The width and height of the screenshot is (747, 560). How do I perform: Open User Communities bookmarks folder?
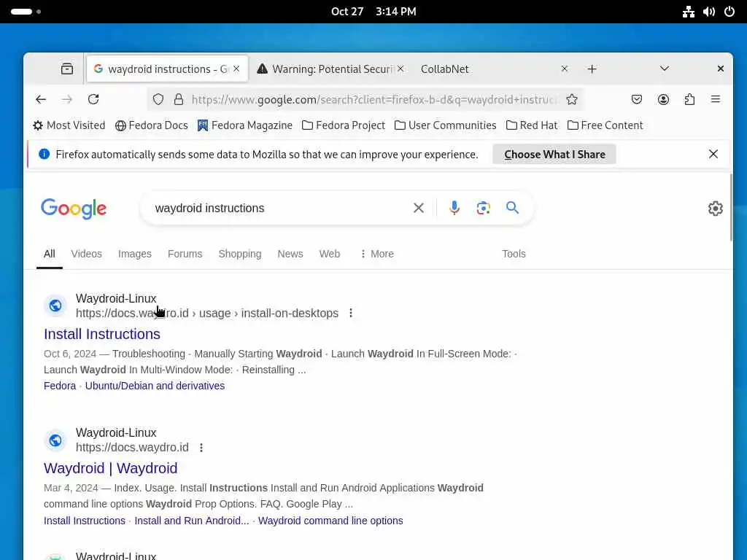(446, 125)
